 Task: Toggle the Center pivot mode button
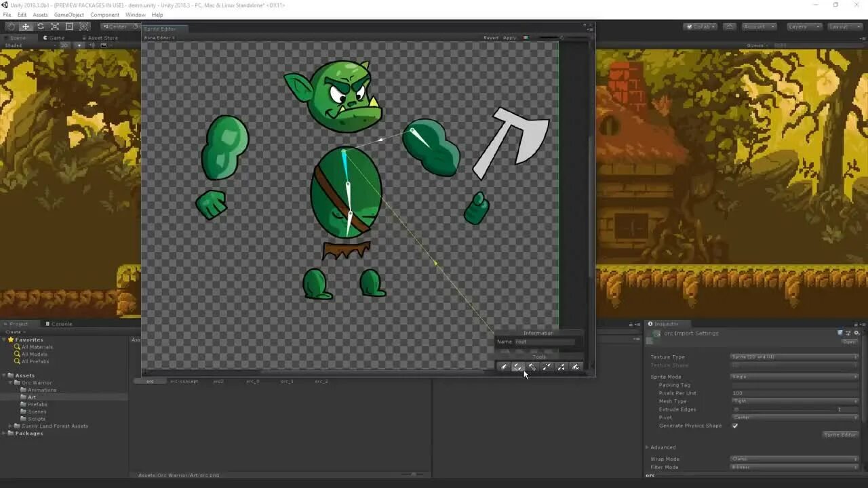(117, 26)
